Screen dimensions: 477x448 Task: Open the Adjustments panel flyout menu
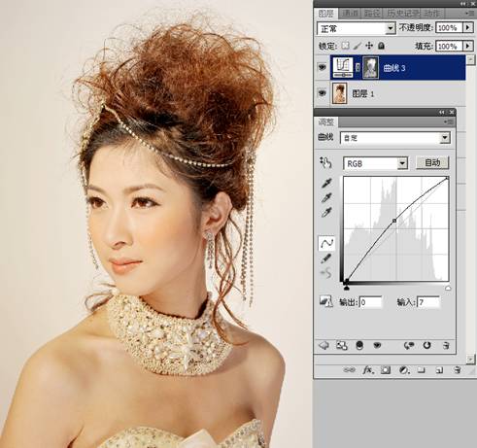point(449,121)
